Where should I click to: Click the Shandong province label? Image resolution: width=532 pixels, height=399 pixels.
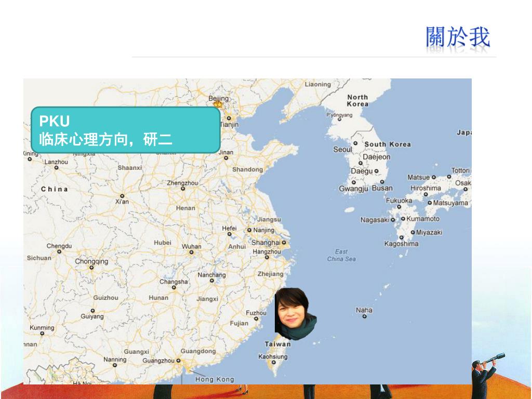coord(247,169)
